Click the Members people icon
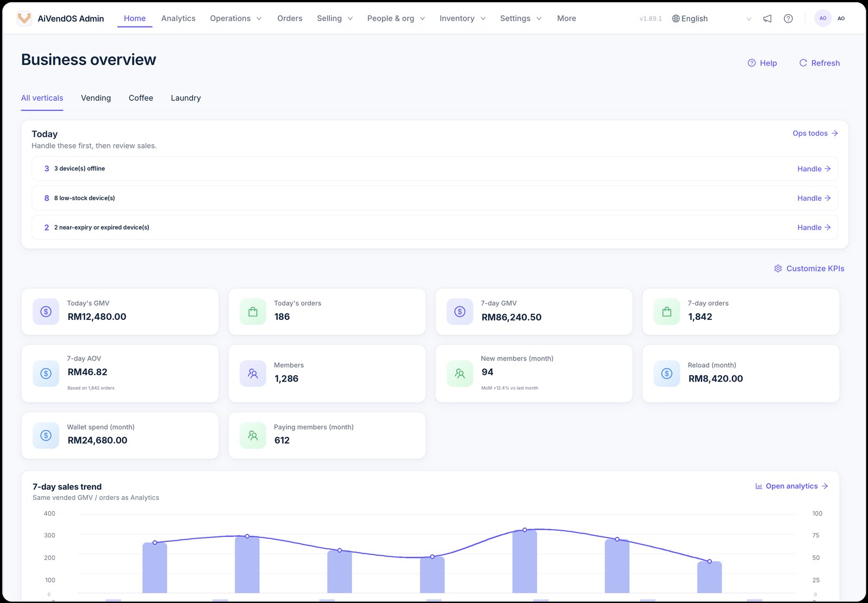Image resolution: width=868 pixels, height=603 pixels. tap(253, 374)
